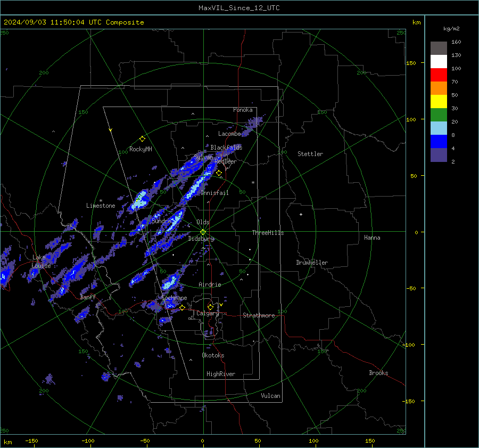Click the Lacombe city label
Viewport: 479px width, 448px height.
[229, 134]
